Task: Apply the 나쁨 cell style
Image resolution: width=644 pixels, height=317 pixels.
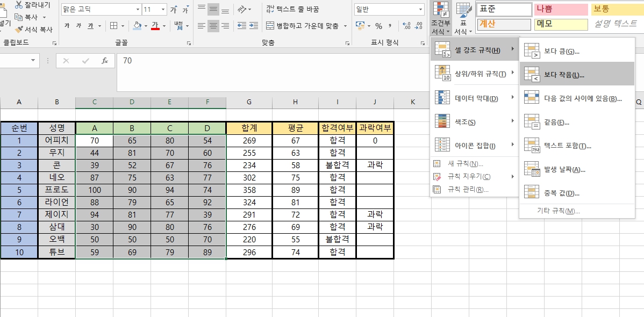Action: pyautogui.click(x=562, y=9)
